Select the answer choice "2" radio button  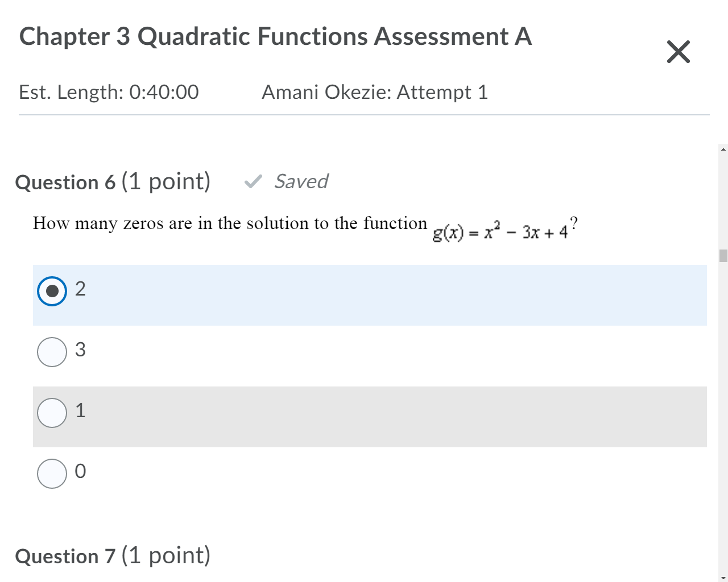pyautogui.click(x=52, y=291)
